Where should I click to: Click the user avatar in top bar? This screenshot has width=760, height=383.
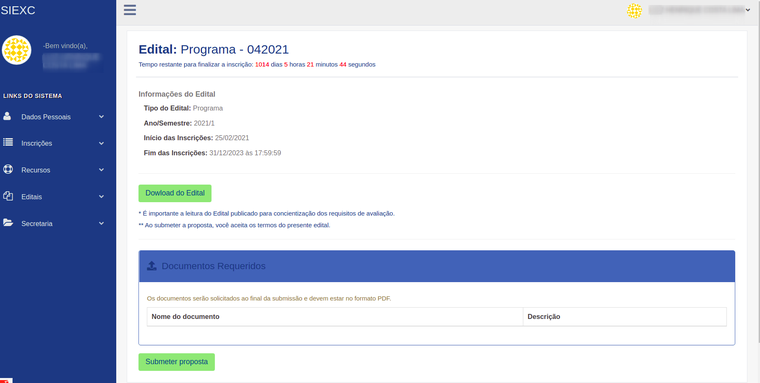click(634, 11)
